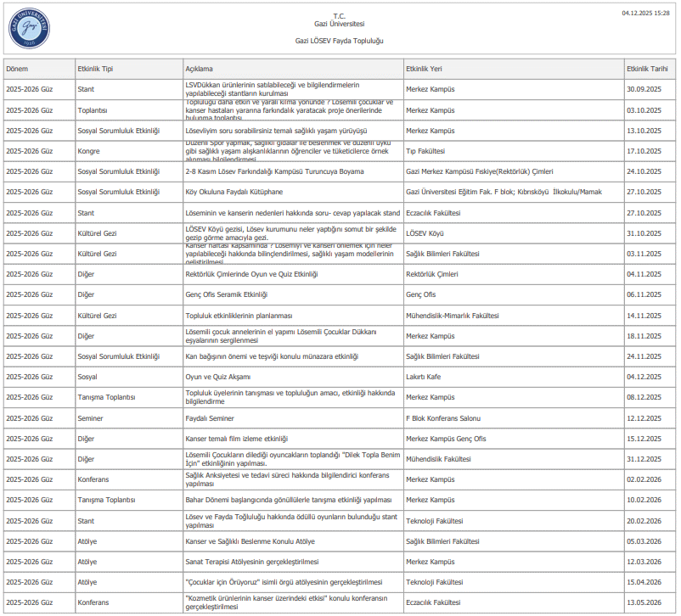Click the LÖSEV Köyü location cell

425,233
